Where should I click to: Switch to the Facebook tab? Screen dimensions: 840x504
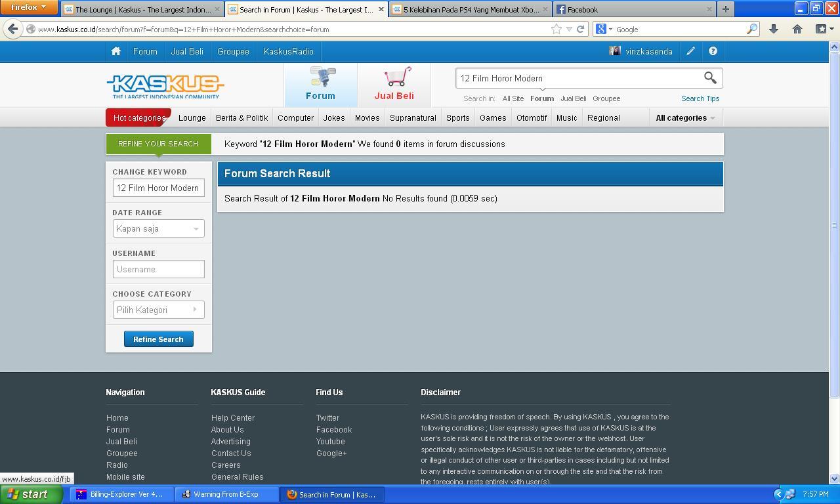[635, 9]
